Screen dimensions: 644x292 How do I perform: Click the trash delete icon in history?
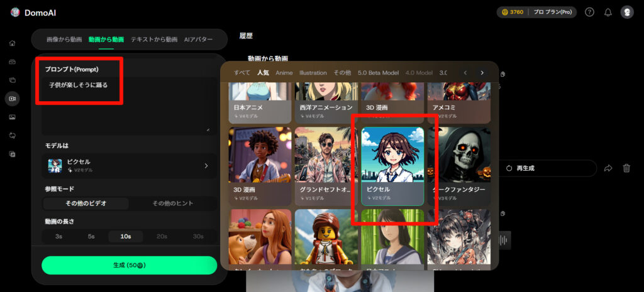coord(626,168)
